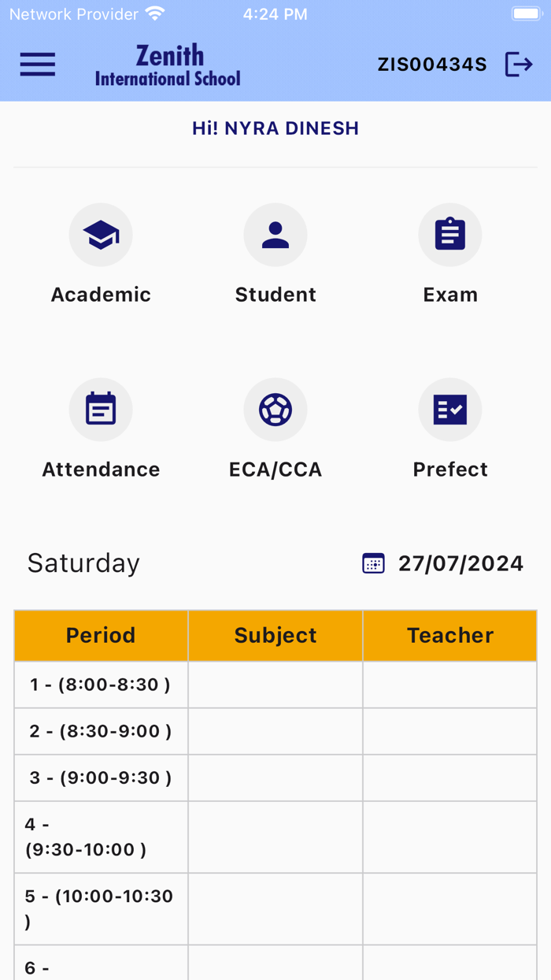The width and height of the screenshot is (551, 980).
Task: Tap the Subject cell for period 3
Action: tap(275, 778)
